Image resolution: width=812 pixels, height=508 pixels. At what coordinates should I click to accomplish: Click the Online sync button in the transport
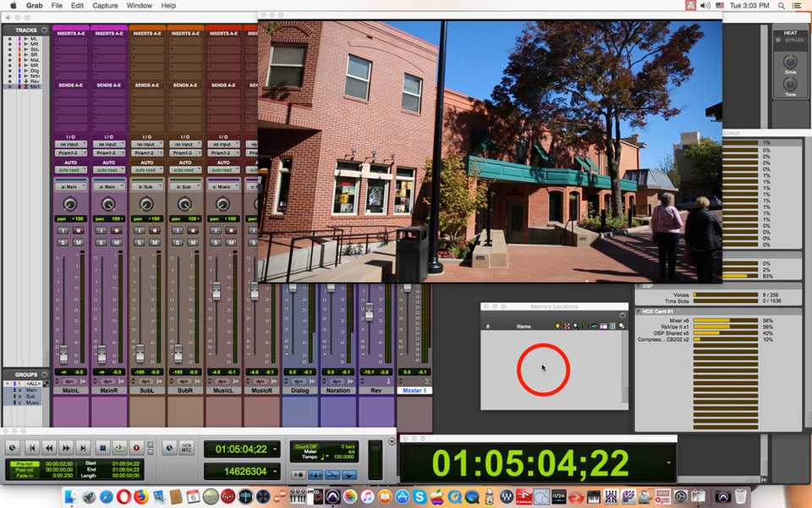[169, 448]
